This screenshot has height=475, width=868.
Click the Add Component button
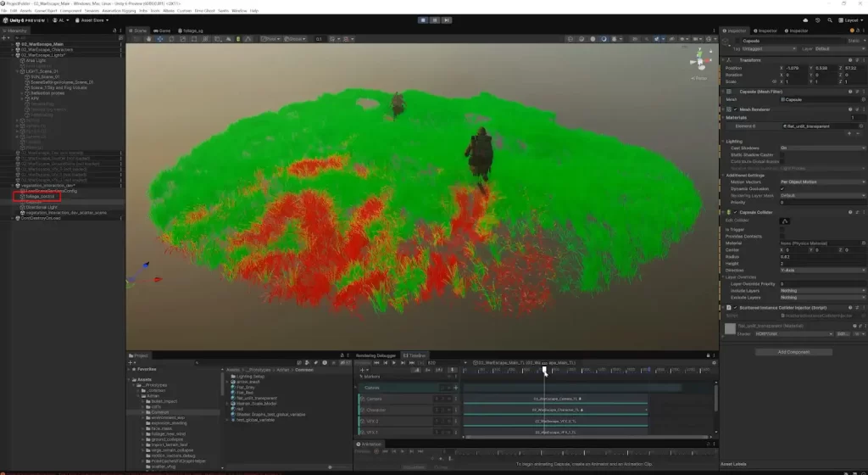point(793,351)
